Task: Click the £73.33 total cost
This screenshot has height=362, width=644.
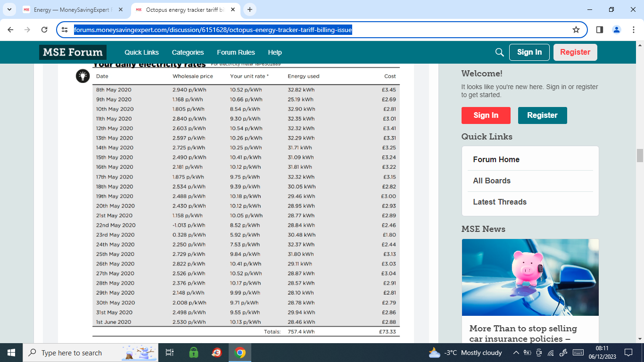Action: 388,332
